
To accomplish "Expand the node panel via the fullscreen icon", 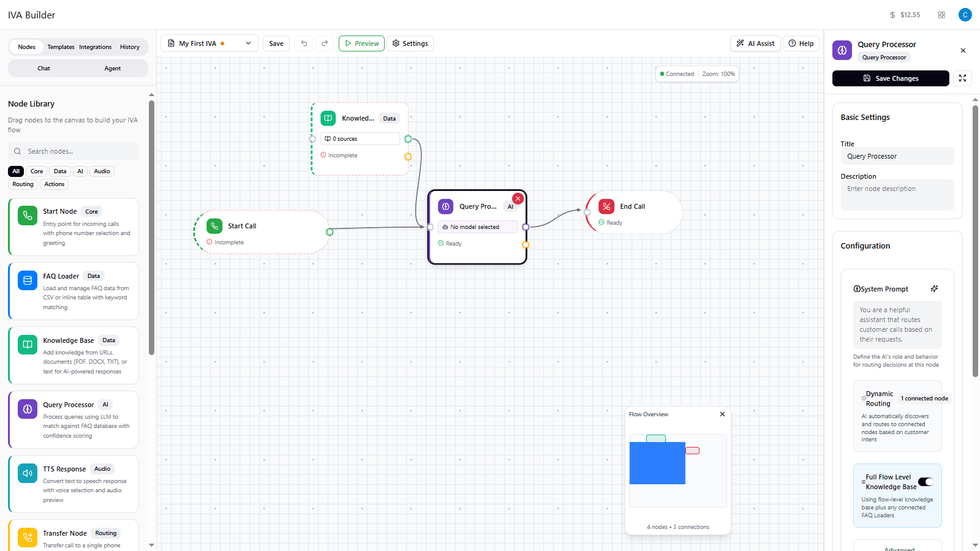I will coord(962,78).
